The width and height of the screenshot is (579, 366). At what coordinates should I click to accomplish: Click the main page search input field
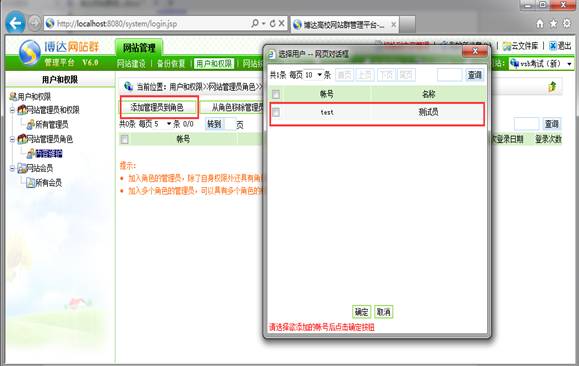526,124
